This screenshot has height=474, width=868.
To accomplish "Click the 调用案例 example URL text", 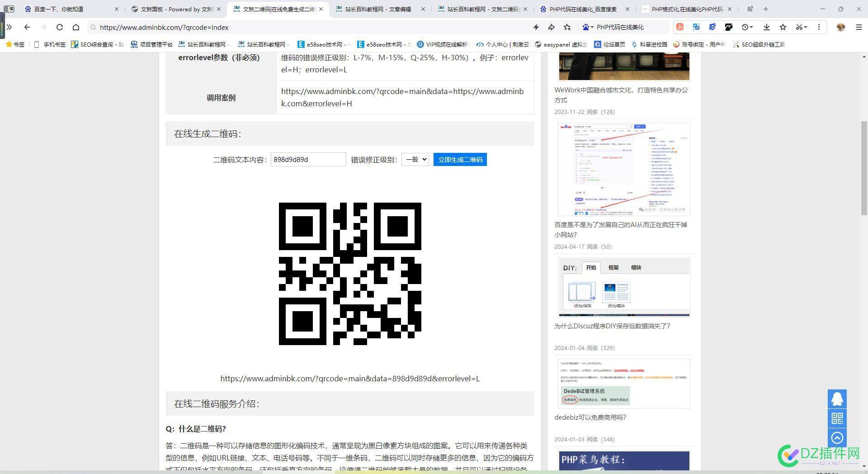I will (402, 97).
